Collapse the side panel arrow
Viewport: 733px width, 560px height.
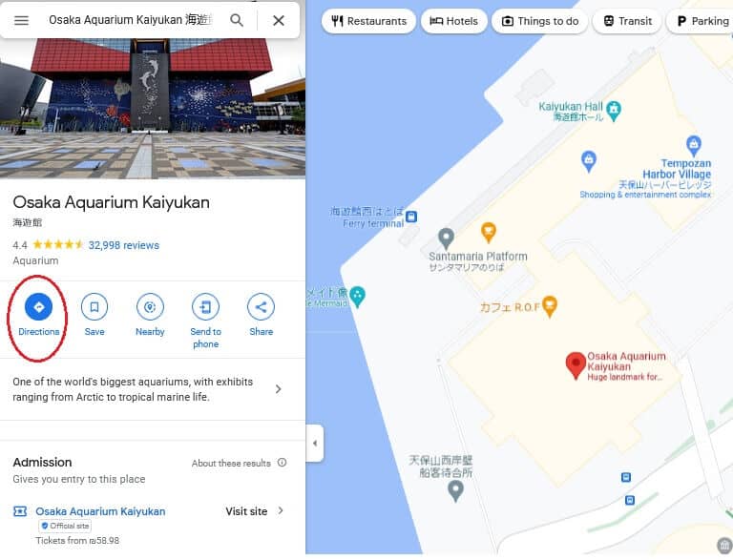tap(315, 444)
